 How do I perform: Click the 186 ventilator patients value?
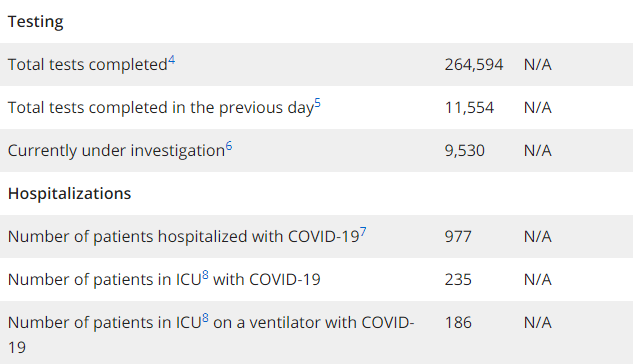click(x=458, y=323)
